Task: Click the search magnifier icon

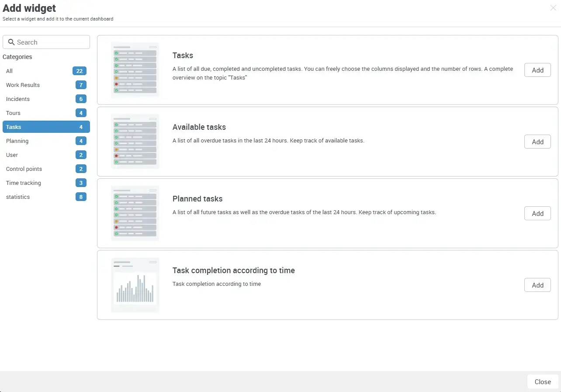Action: [x=11, y=42]
